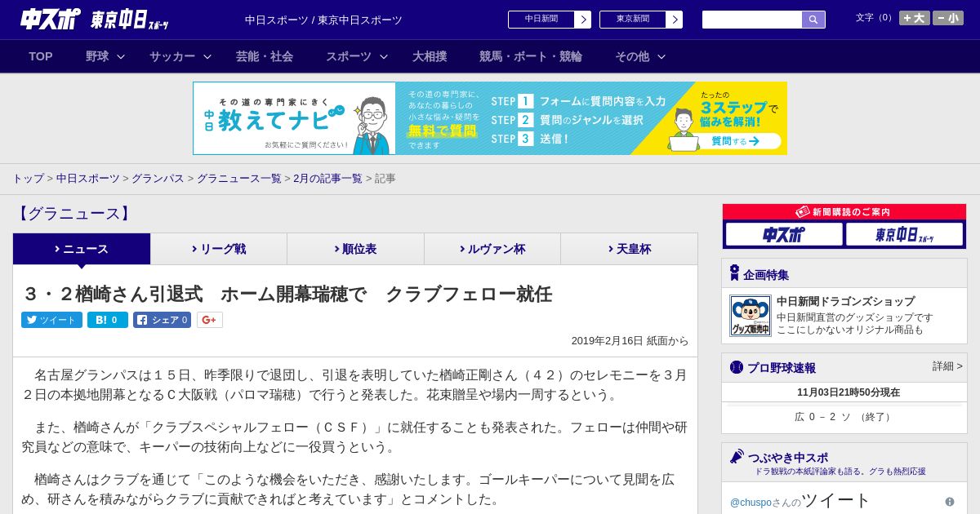The height and width of the screenshot is (514, 980).
Task: Switch to the 天皇杯 tab
Action: coord(629,249)
